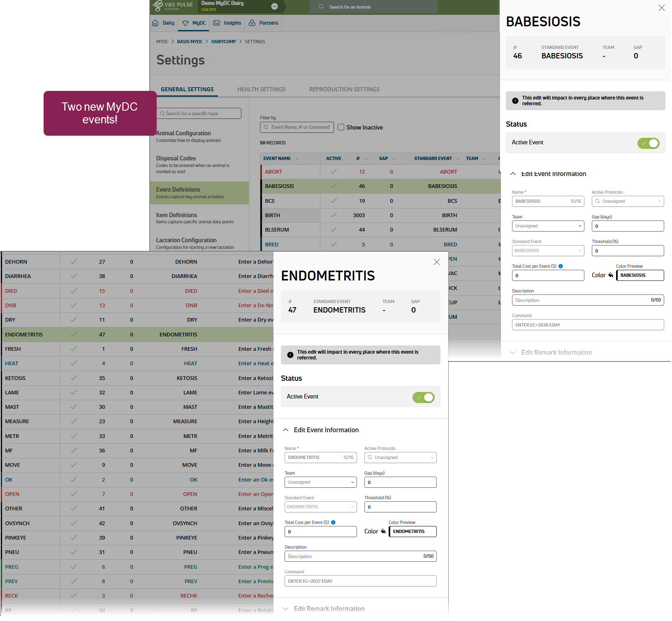The width and height of the screenshot is (672, 621).
Task: Expand Edit Remark Information in Endometritis panel
Action: [x=329, y=609]
